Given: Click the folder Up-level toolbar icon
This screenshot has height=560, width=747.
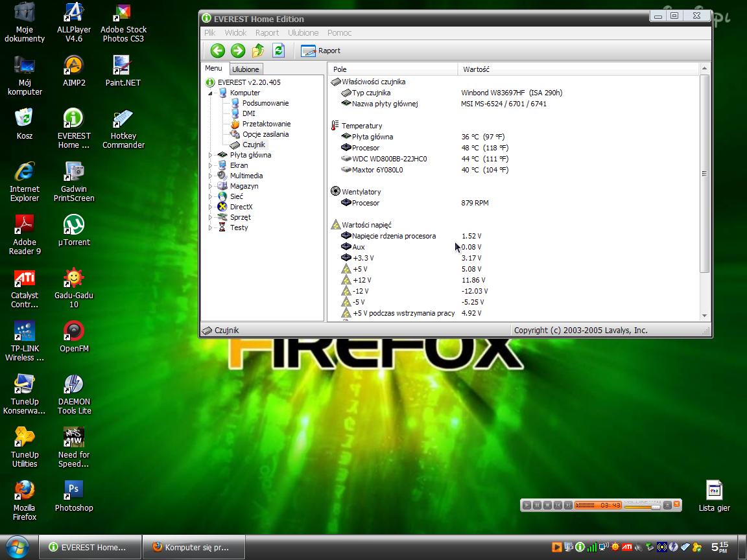Looking at the screenshot, I should [x=258, y=51].
